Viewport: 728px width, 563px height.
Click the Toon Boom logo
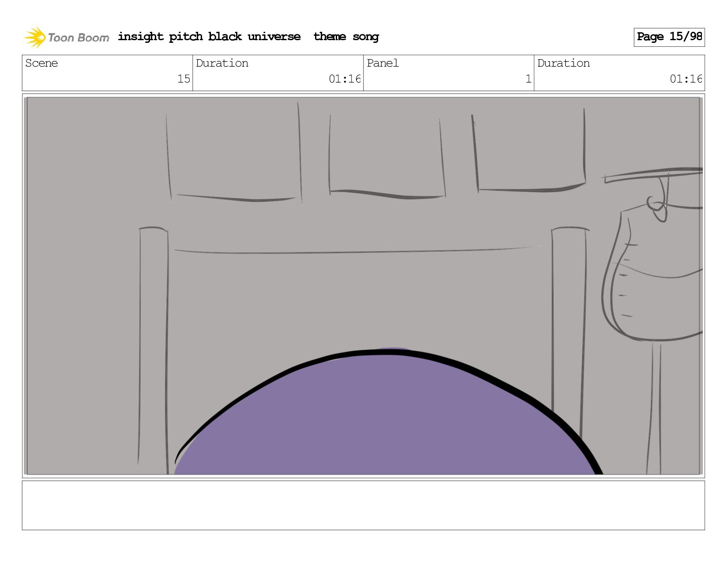click(66, 37)
